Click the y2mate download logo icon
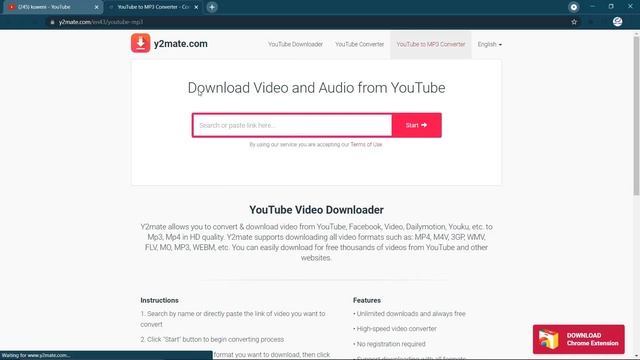 (x=140, y=43)
